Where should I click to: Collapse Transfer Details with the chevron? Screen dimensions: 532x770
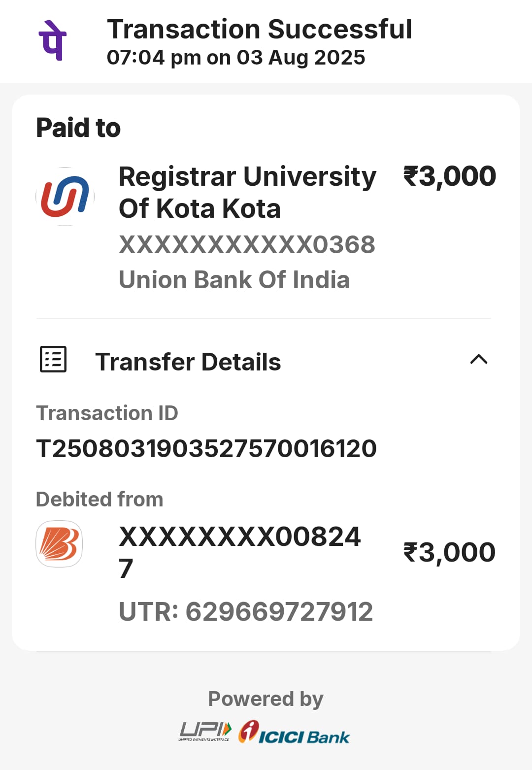tap(478, 359)
